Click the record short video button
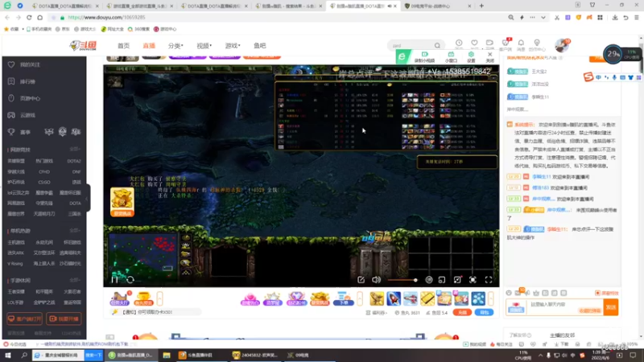This screenshot has width=644, height=362. (x=424, y=56)
